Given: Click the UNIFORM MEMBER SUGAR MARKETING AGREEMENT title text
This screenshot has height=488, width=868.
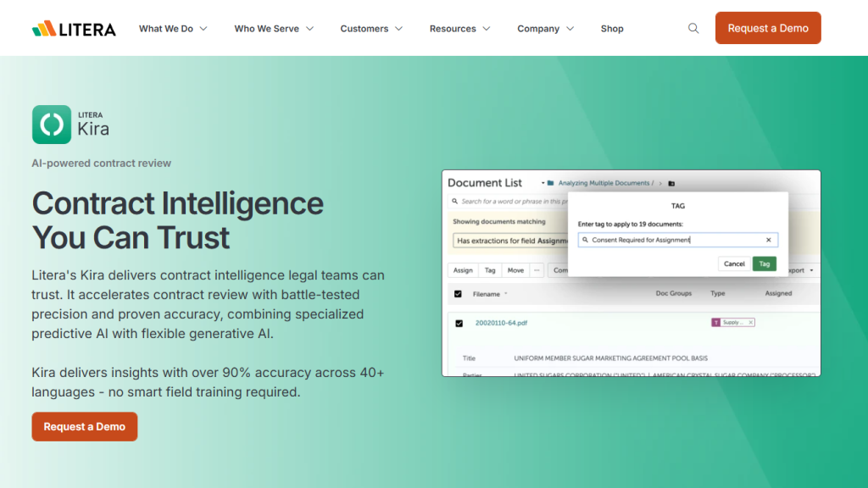Looking at the screenshot, I should click(610, 358).
